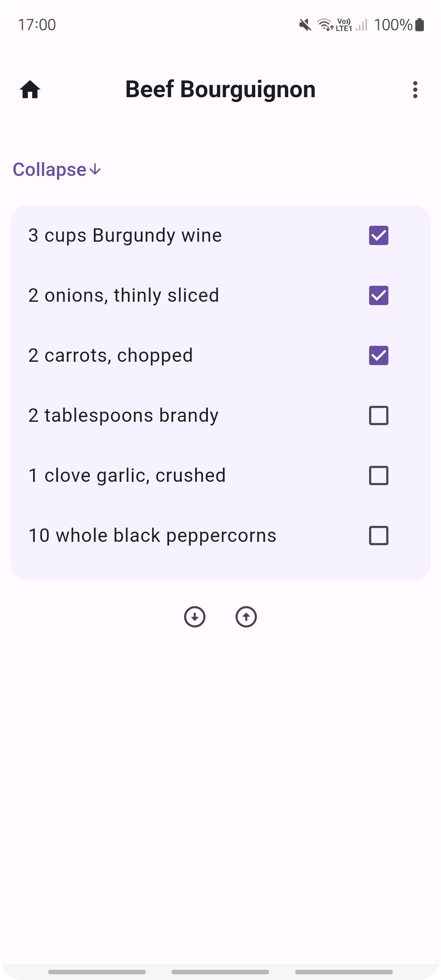The image size is (441, 980).
Task: Click the circled up arrow icon
Action: click(246, 617)
